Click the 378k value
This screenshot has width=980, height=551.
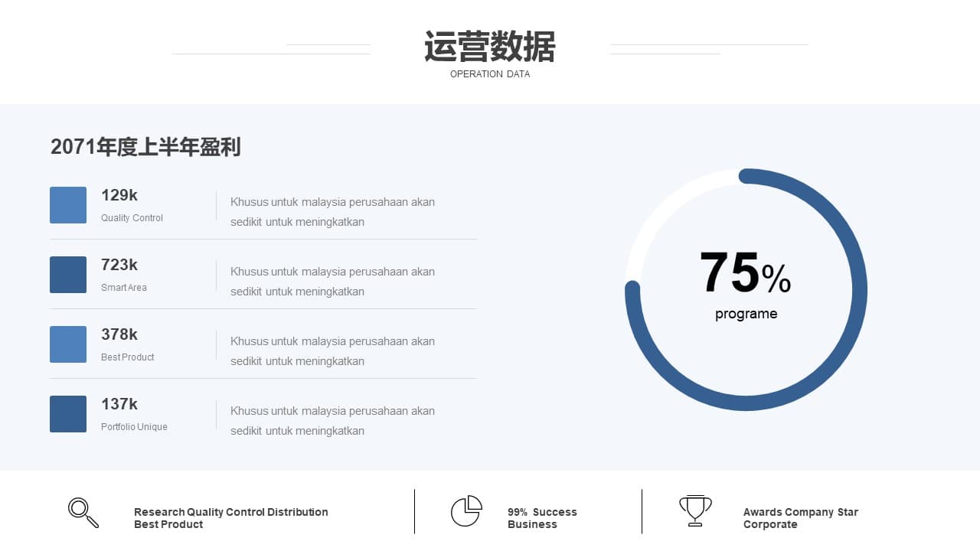(119, 334)
